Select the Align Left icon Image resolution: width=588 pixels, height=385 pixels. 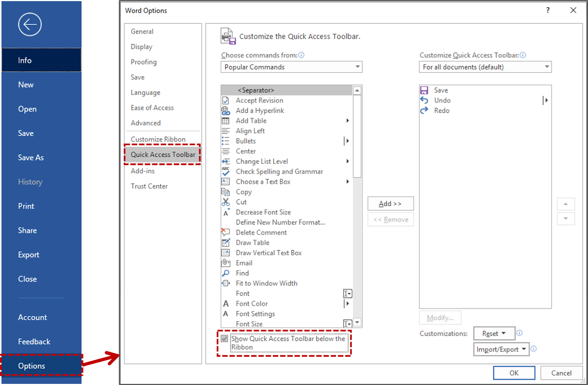pyautogui.click(x=226, y=131)
